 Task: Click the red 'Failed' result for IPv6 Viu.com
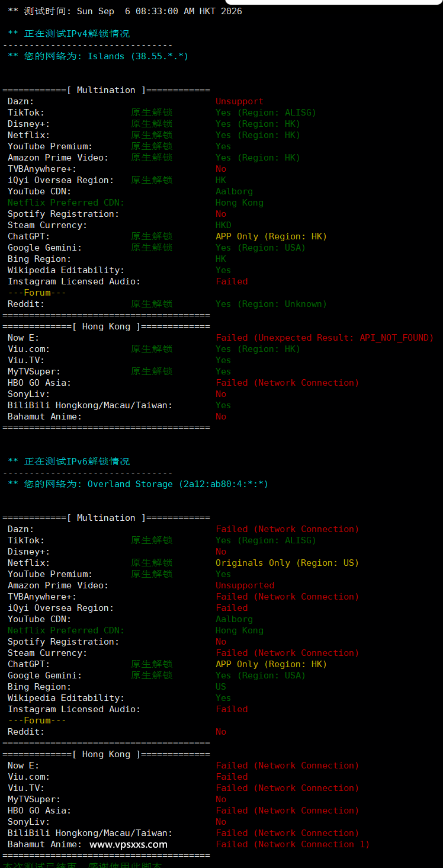pos(232,777)
